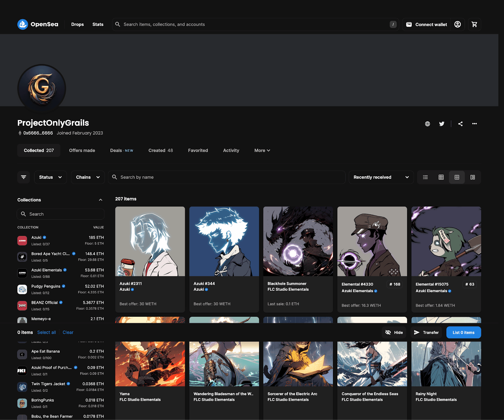Click the Ethereum address icon
Screen dimensions: 504x420
[x=20, y=133]
